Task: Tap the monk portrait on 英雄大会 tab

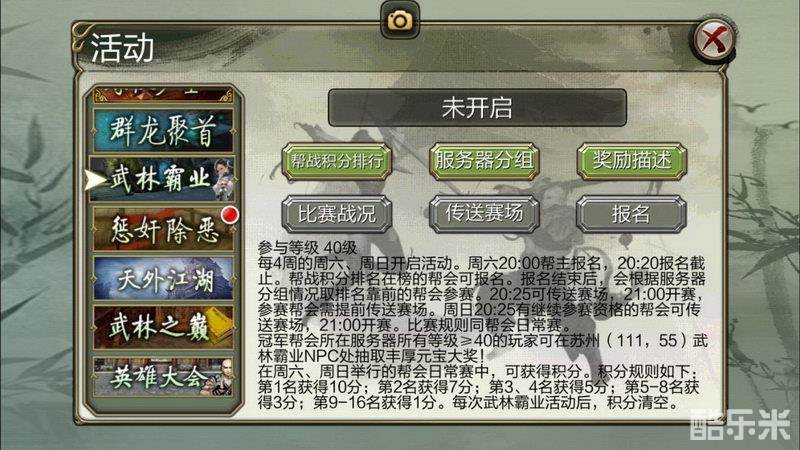Action: click(219, 378)
